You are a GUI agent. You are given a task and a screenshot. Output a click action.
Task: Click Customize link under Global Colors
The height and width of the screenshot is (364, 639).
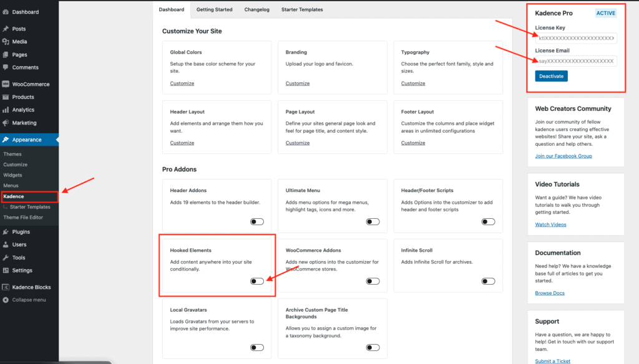182,84
